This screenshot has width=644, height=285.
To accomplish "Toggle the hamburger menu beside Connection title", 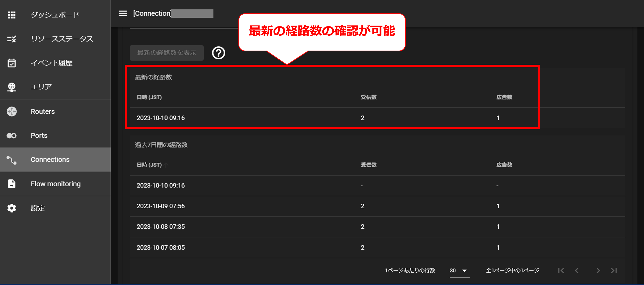I will (x=123, y=13).
